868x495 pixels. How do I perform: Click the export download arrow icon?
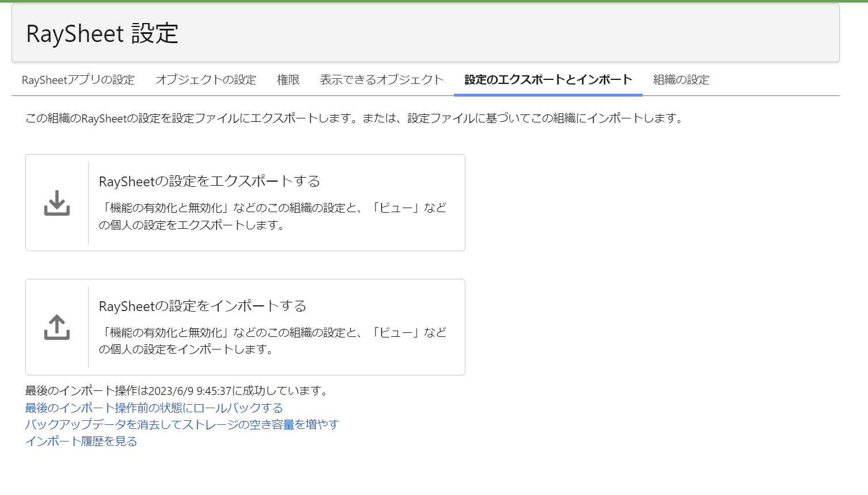[x=57, y=203]
